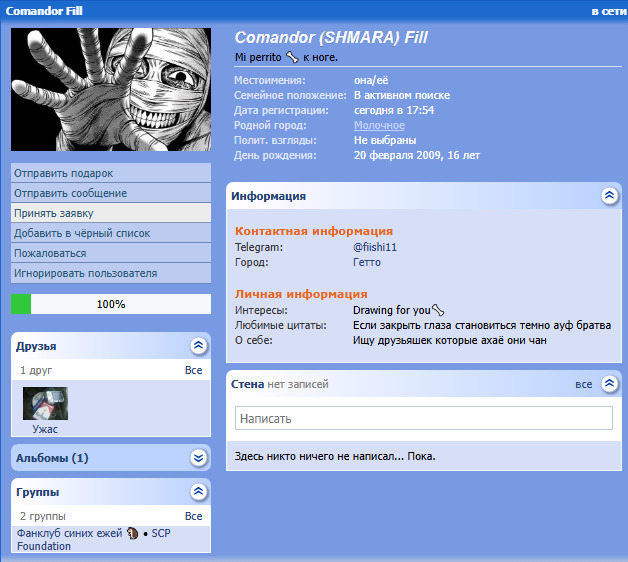The height and width of the screenshot is (562, 628).
Task: Open all wall posts via все link
Action: (x=584, y=385)
